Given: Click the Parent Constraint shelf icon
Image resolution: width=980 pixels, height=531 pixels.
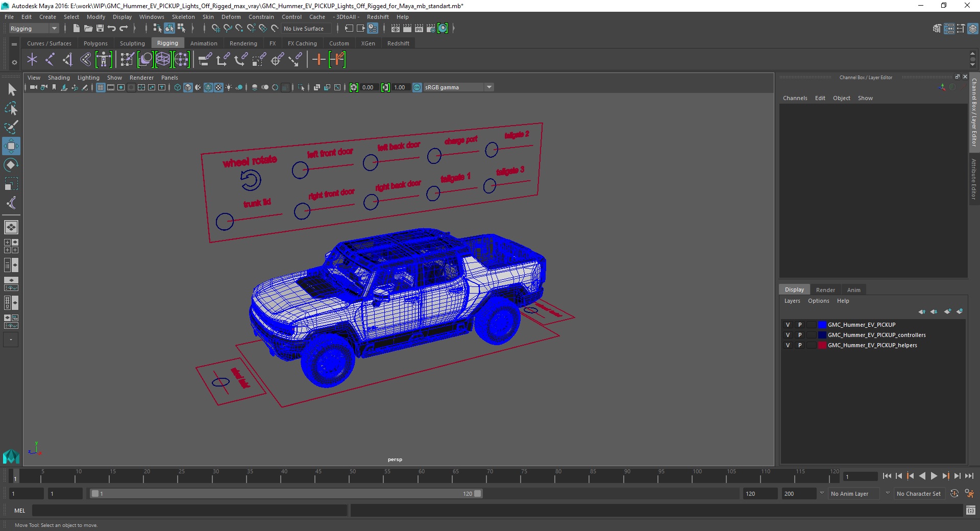Looking at the screenshot, I should [205, 60].
